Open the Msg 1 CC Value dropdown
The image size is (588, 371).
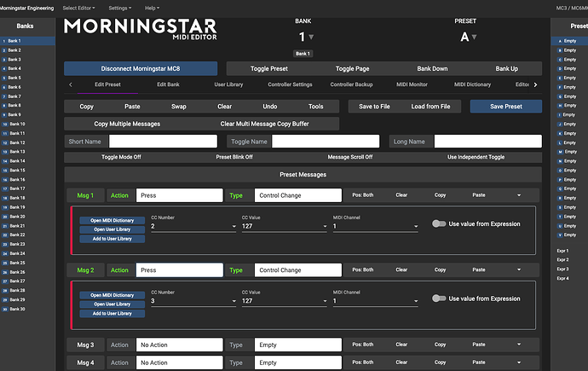tap(283, 226)
